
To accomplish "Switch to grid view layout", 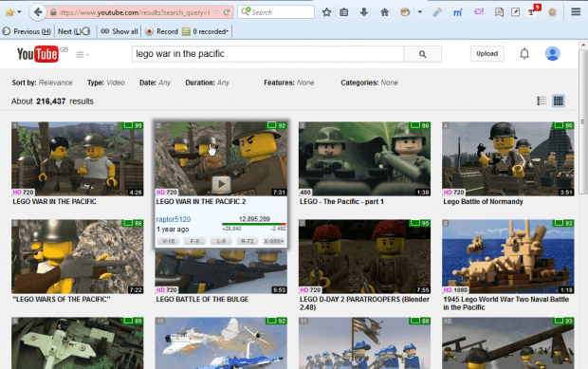I will coord(559,101).
